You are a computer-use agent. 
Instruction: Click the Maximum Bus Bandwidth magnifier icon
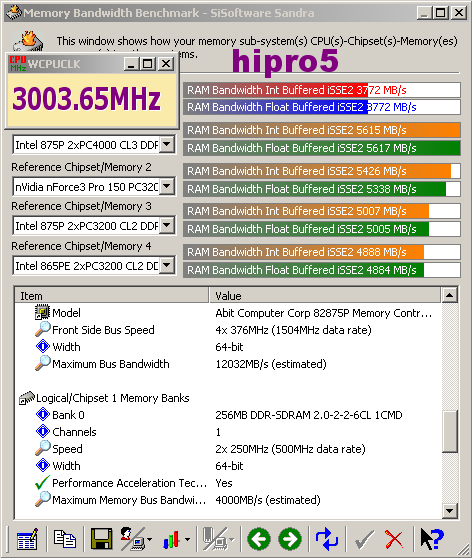(42, 363)
